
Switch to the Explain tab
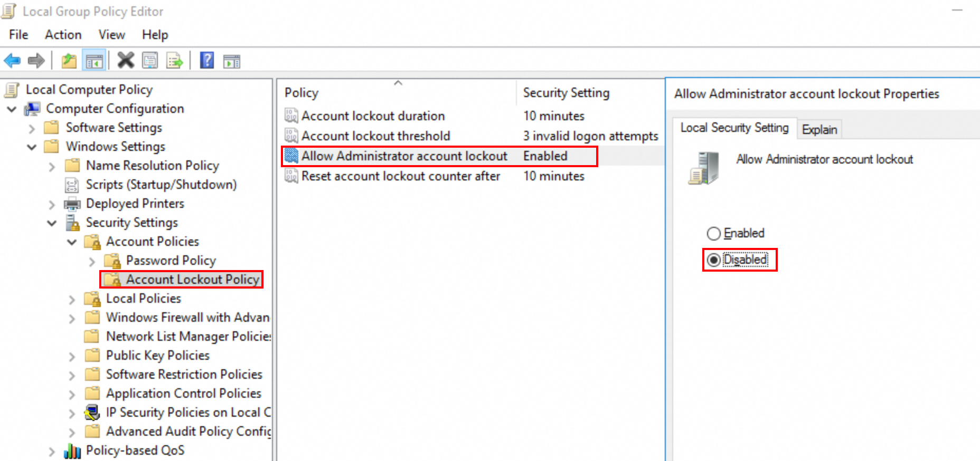pyautogui.click(x=819, y=130)
